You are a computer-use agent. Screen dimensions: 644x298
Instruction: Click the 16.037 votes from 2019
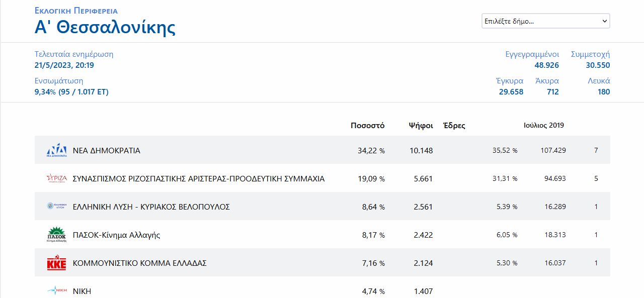(555, 263)
